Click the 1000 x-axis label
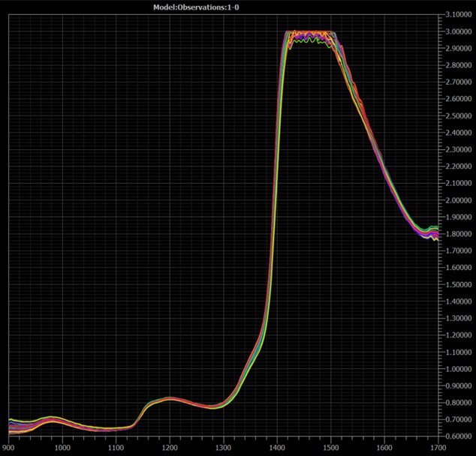Image resolution: width=476 pixels, height=456 pixels. (62, 449)
